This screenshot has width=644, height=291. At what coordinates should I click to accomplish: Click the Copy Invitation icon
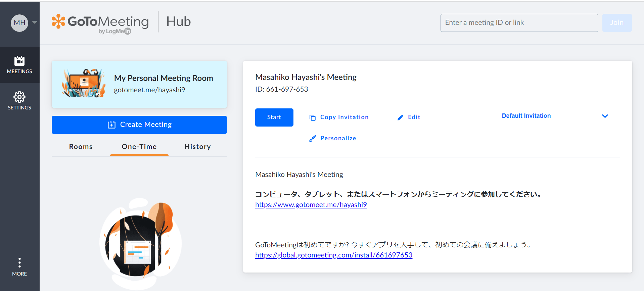(312, 117)
